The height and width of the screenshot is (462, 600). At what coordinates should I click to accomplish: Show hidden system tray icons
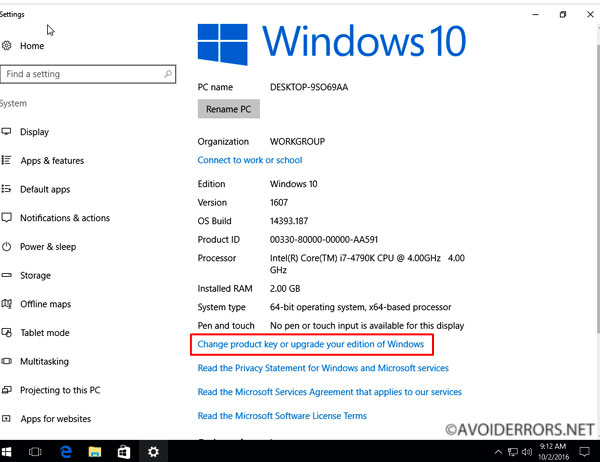(x=498, y=452)
